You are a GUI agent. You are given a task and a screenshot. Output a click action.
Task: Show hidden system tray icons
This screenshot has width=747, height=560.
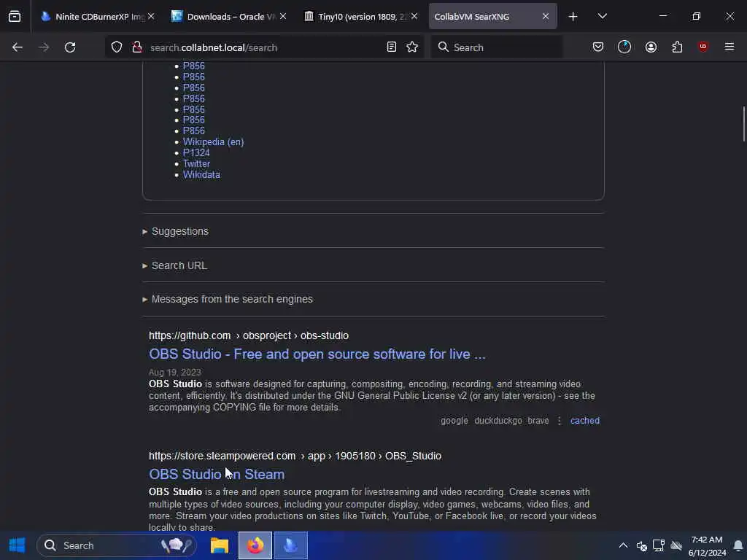[623, 545]
